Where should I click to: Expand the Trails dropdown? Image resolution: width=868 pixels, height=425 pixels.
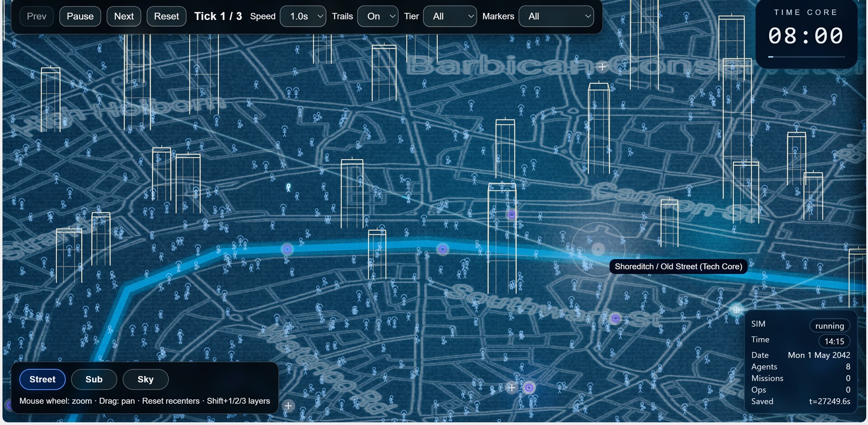(377, 16)
